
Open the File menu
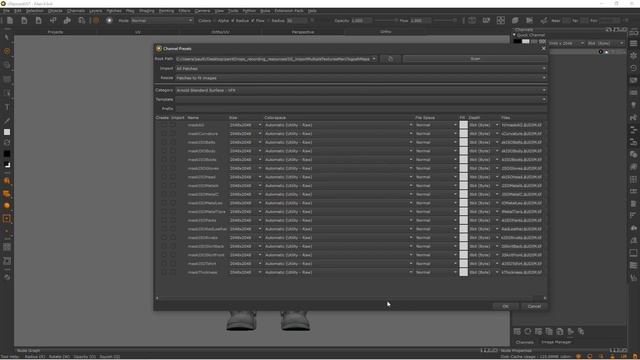pyautogui.click(x=6, y=11)
